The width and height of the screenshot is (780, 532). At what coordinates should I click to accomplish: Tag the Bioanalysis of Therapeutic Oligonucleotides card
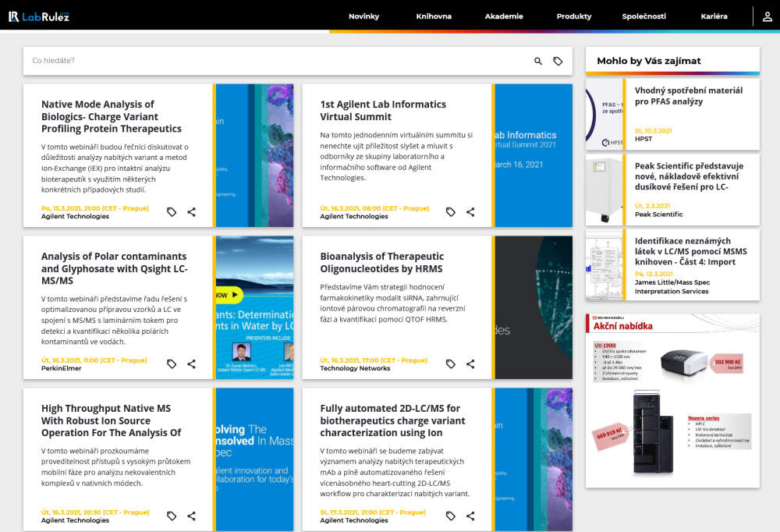[451, 364]
